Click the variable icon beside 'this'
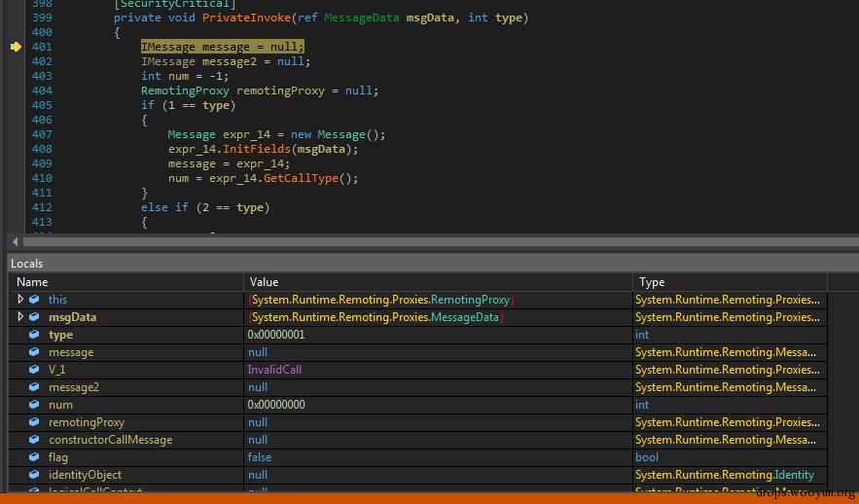 tap(34, 300)
